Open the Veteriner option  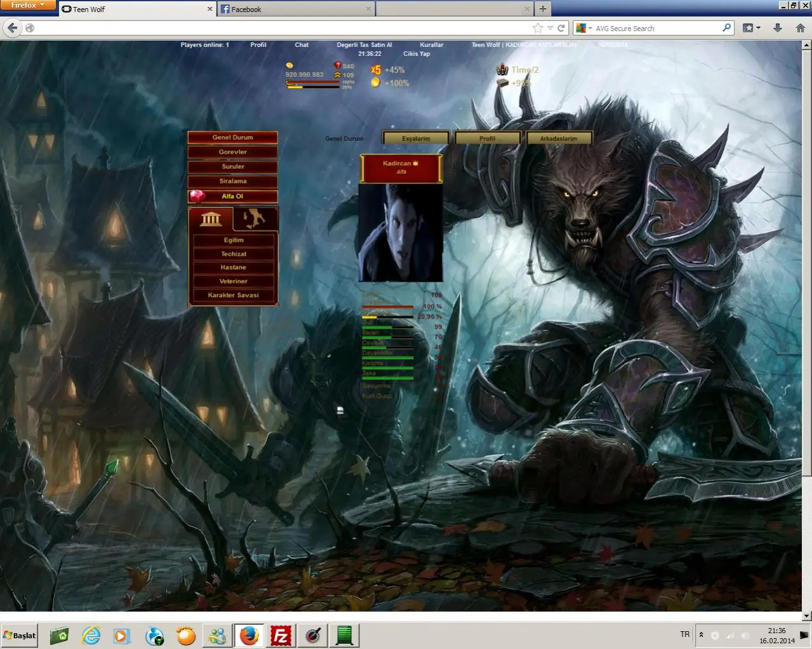[234, 281]
